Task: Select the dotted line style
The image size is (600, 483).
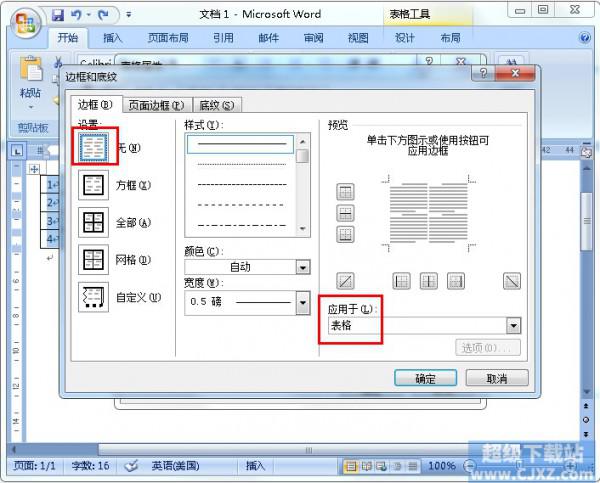Action: (x=240, y=165)
